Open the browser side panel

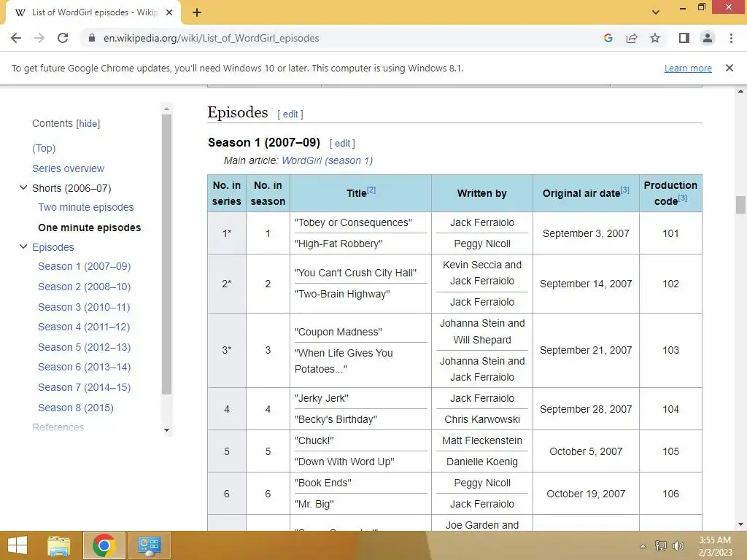(684, 38)
